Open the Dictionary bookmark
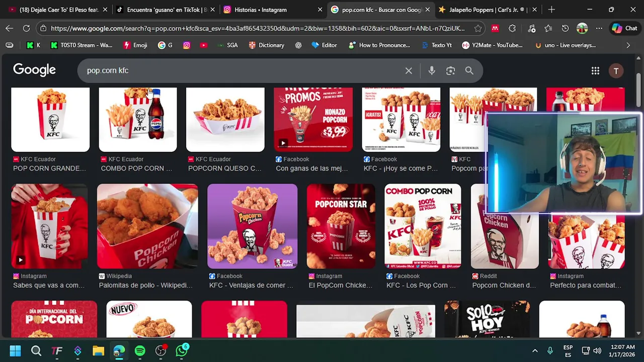The image size is (644, 362). pos(267,45)
